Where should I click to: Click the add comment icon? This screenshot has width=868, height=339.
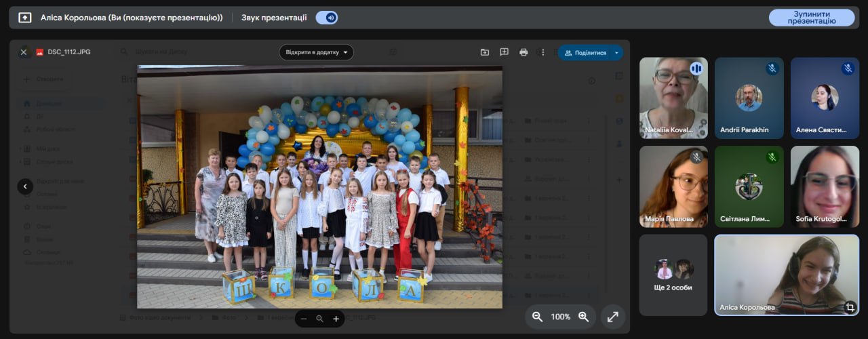(504, 52)
